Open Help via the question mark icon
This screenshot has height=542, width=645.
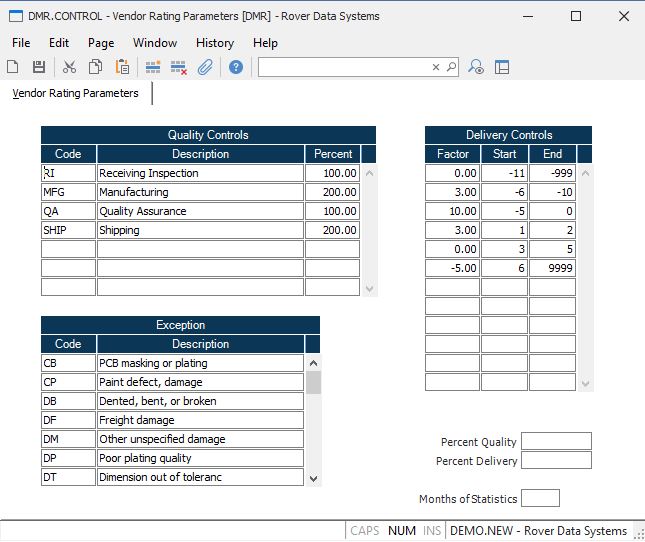(236, 67)
